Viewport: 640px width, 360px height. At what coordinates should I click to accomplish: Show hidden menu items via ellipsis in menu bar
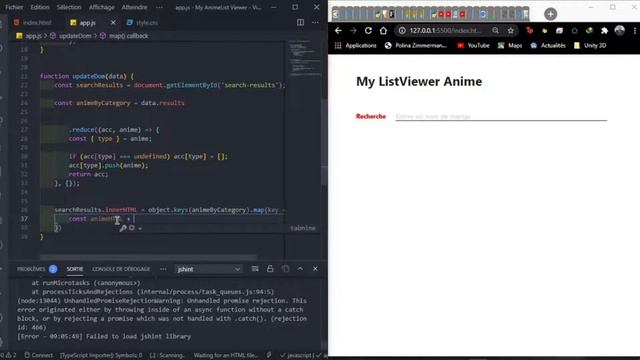tap(159, 7)
